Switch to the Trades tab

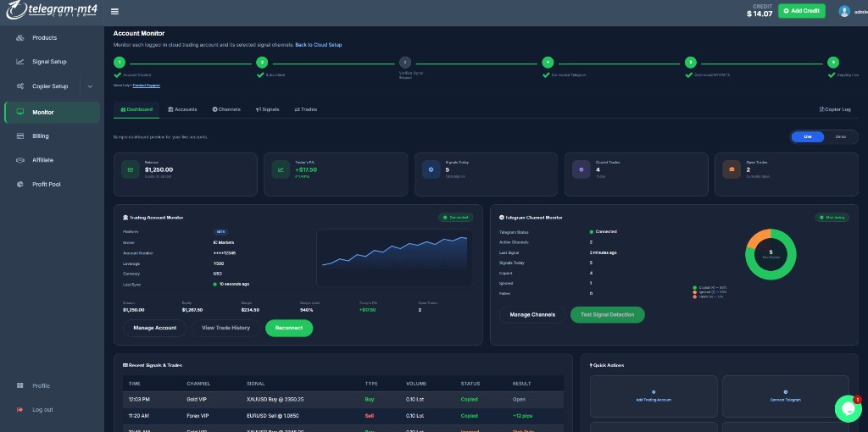pos(305,109)
